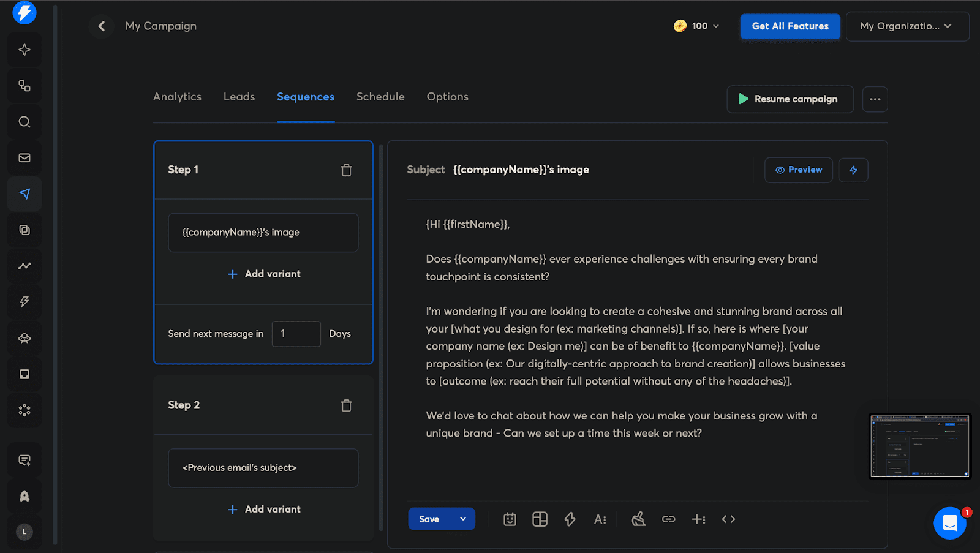The image size is (980, 553).
Task: Click the insert link icon in editor toolbar
Action: 668,519
